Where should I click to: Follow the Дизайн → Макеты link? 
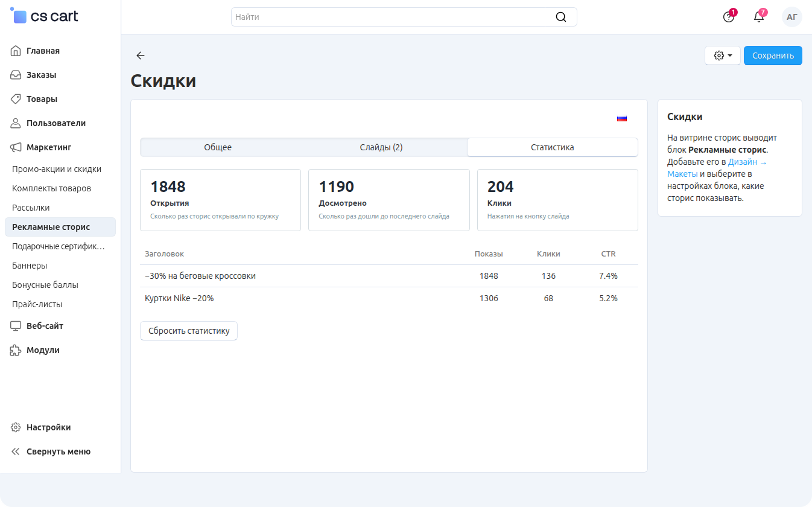tap(717, 168)
